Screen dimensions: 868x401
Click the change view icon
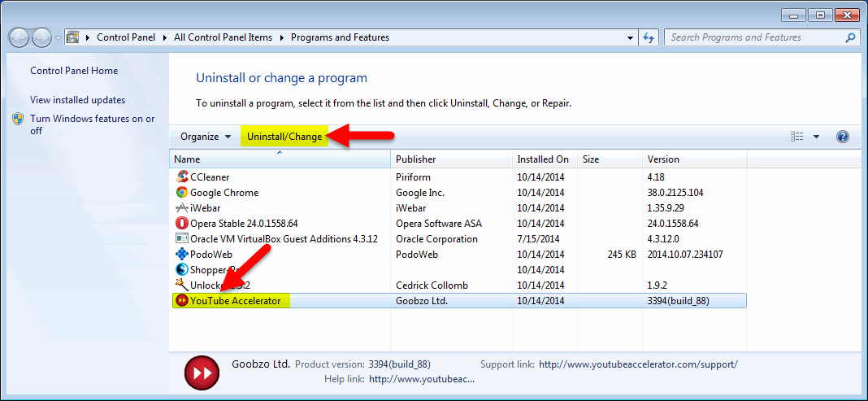(x=797, y=137)
